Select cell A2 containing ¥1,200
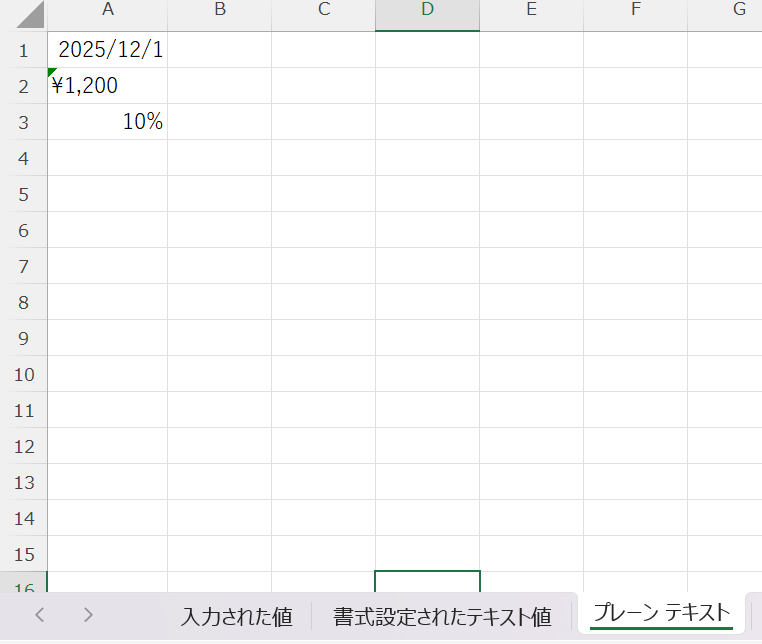762x644 pixels. point(107,86)
